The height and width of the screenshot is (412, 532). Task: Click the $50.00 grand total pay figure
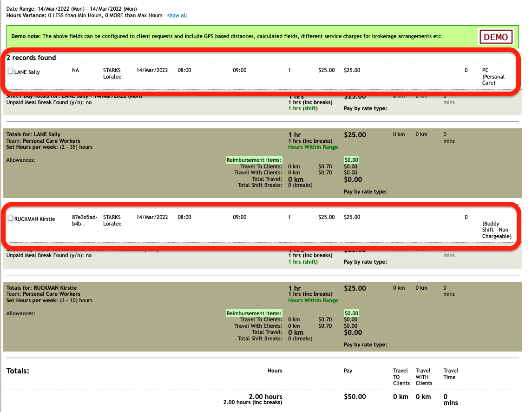point(355,397)
